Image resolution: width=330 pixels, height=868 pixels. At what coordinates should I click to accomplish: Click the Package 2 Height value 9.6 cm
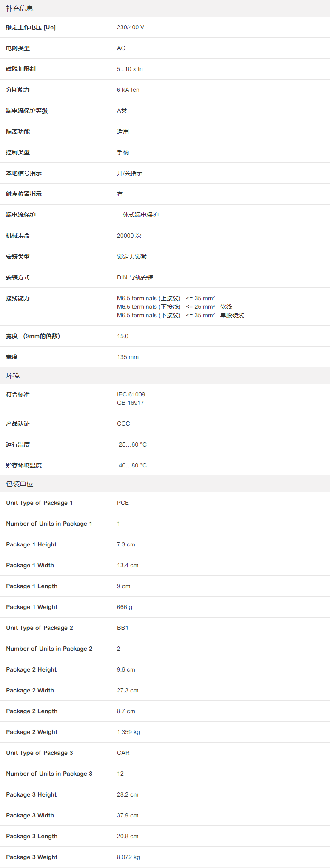(x=126, y=669)
